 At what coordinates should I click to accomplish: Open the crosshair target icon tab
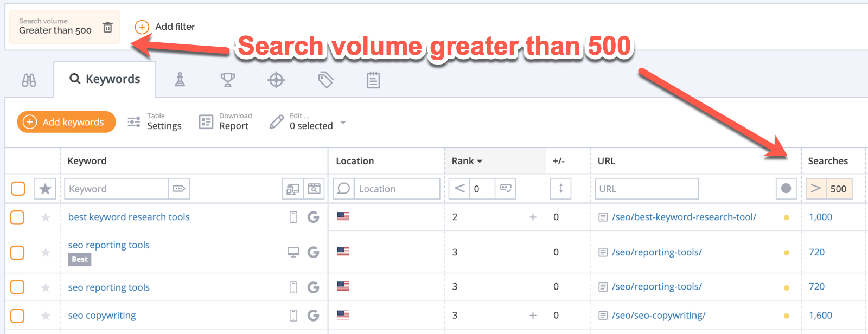pos(276,80)
